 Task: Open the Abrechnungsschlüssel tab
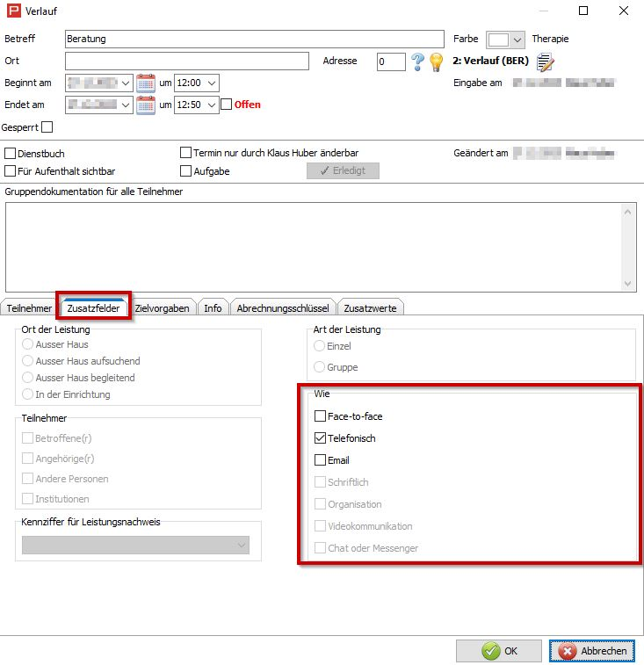pos(283,308)
